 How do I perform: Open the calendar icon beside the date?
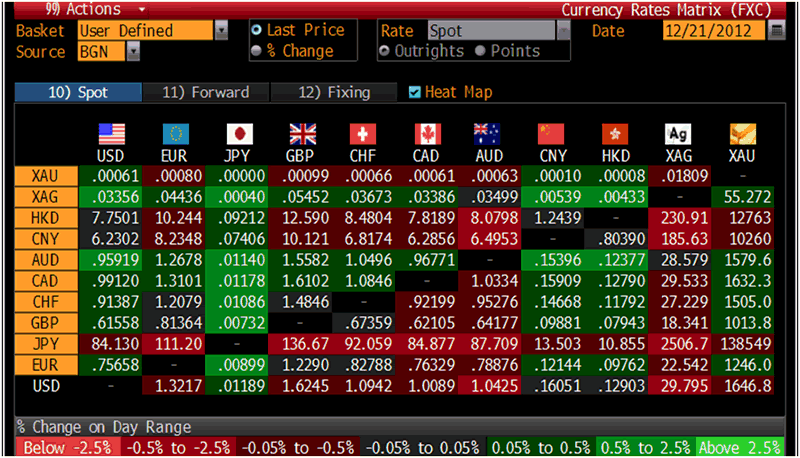click(778, 31)
